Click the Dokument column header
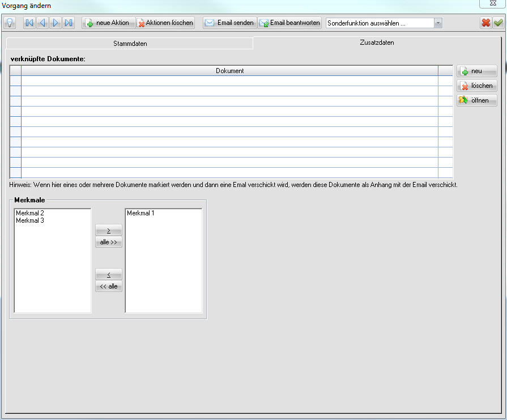The width and height of the screenshot is (507, 420). pos(229,71)
